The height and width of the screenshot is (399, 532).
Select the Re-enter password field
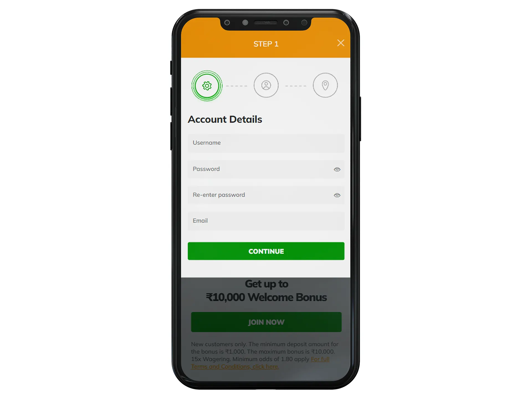coord(266,195)
